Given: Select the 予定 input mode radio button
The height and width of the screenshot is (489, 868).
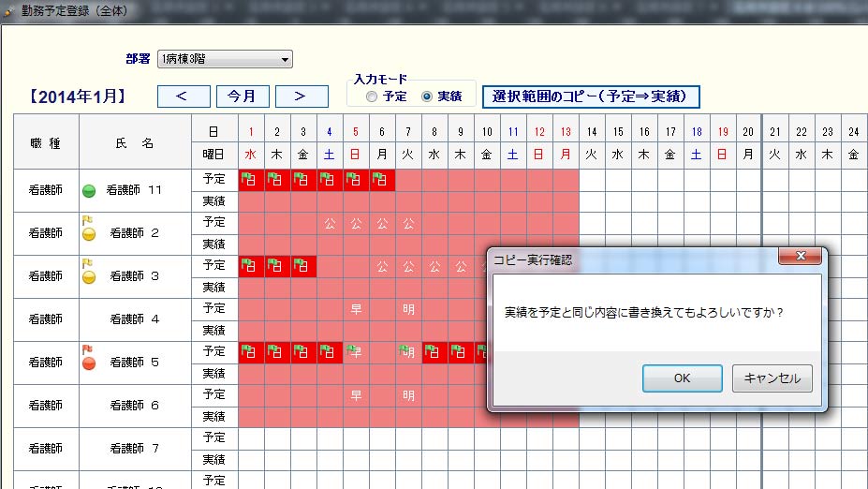Looking at the screenshot, I should 372,96.
